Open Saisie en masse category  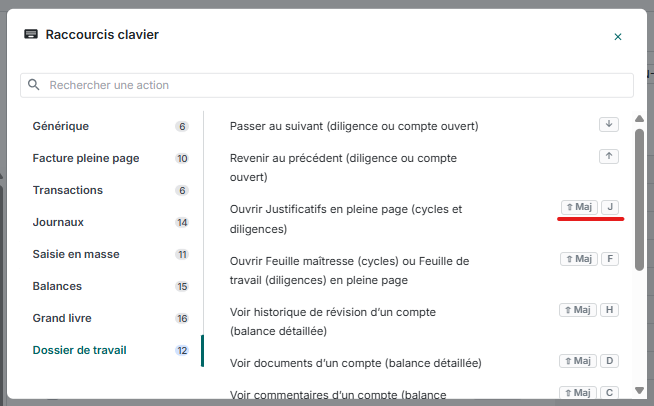76,254
